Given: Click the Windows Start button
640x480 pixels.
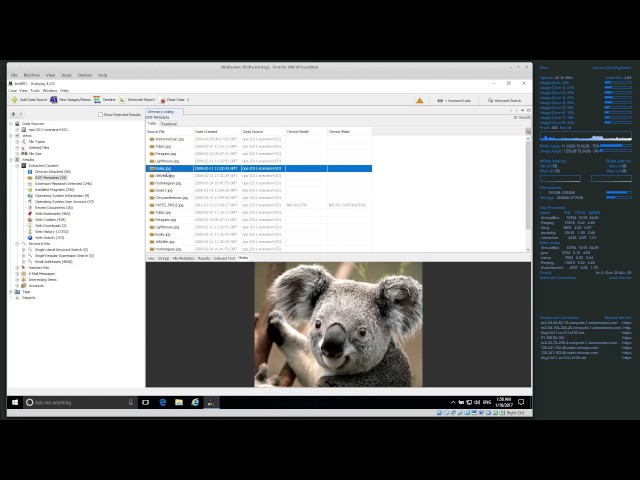Looking at the screenshot, I should (x=15, y=402).
